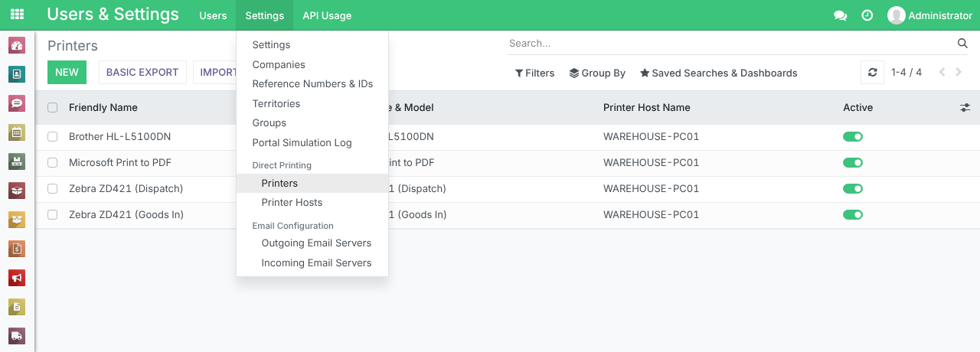Tick the Zebra ZD421 (Goods In) checkbox
The image size is (980, 352).
[x=53, y=215]
